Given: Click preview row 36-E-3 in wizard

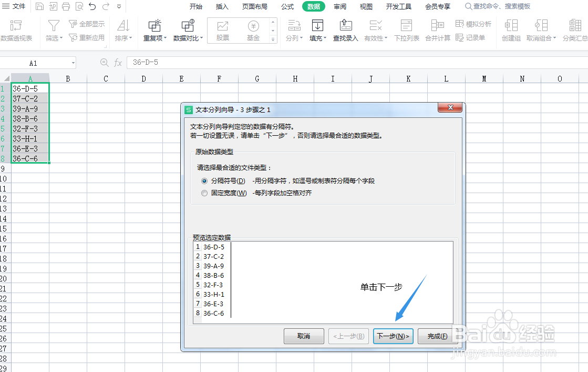Looking at the screenshot, I should [213, 304].
